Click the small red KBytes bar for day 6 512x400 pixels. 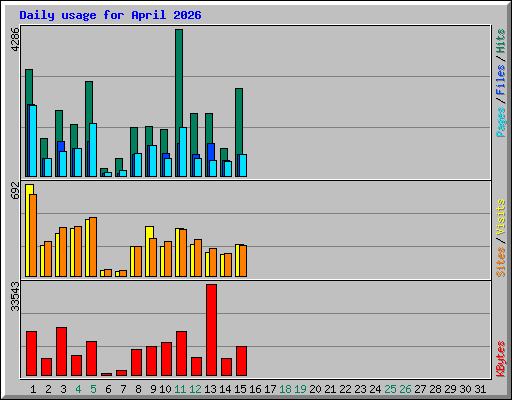coord(106,374)
